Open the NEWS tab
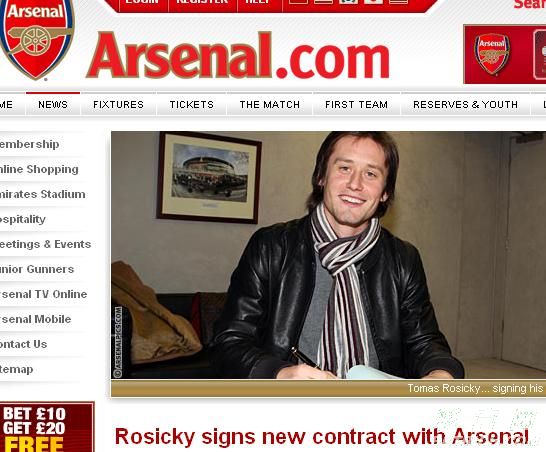Viewport: 546px width, 452px height. click(53, 104)
